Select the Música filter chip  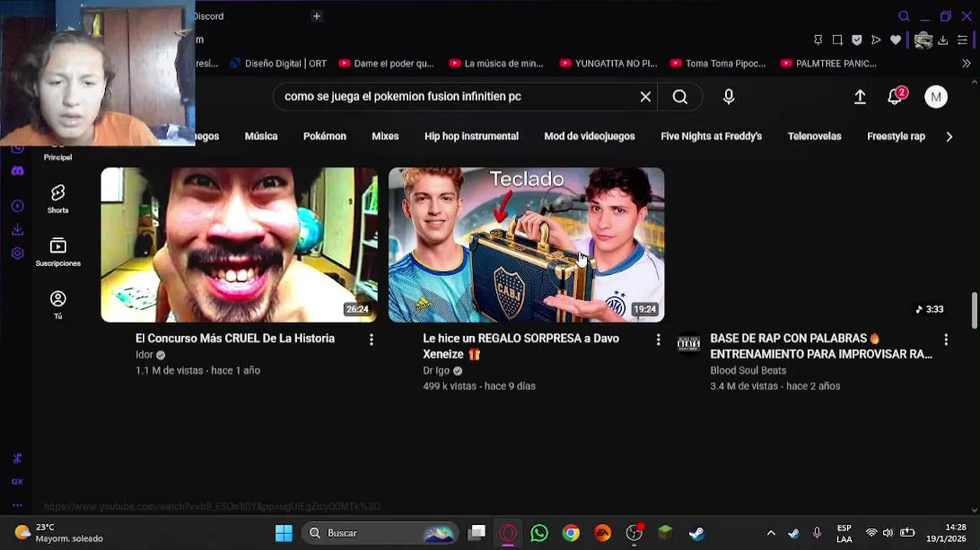pos(261,137)
